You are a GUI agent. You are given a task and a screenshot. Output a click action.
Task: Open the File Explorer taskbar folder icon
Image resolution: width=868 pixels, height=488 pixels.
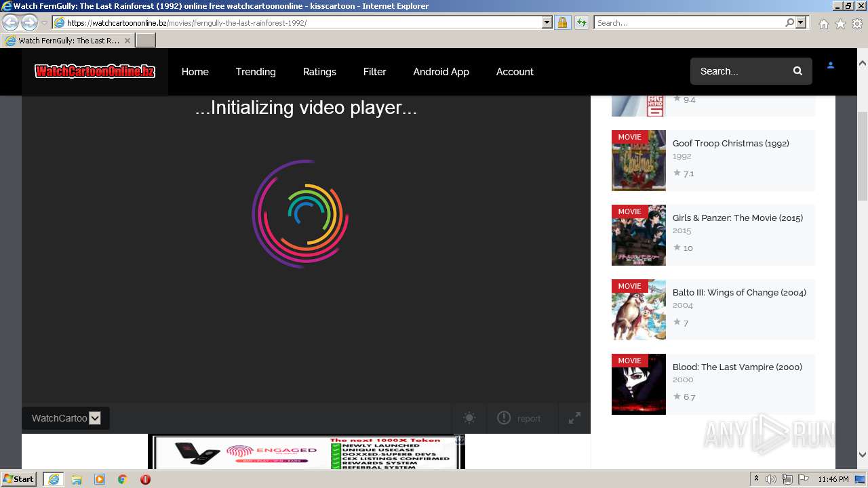(77, 479)
